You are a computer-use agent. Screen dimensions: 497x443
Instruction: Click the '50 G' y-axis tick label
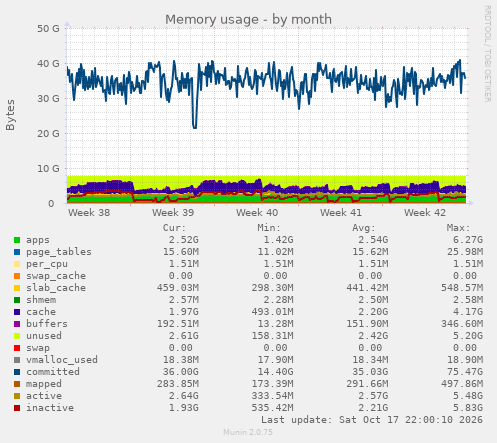(48, 29)
